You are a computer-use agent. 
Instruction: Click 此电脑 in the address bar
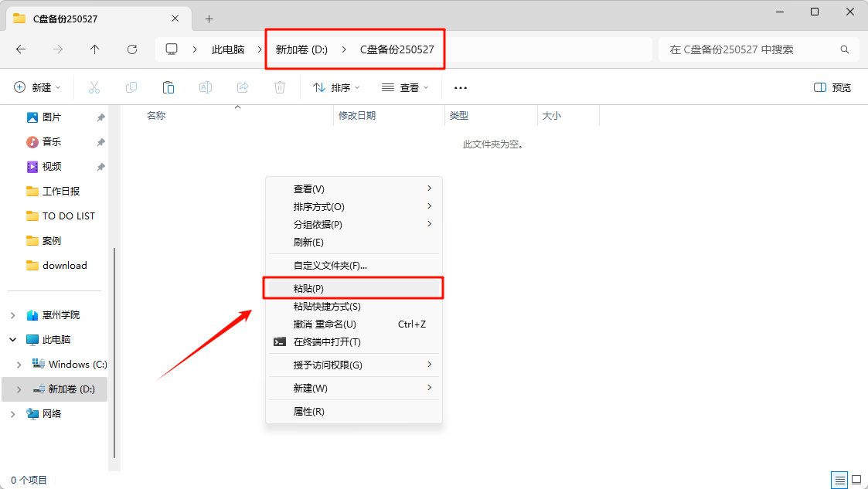tap(228, 49)
